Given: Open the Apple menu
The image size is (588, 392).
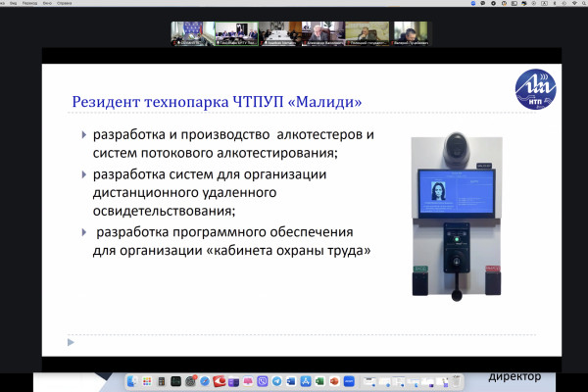Looking at the screenshot, I should 3,3.
